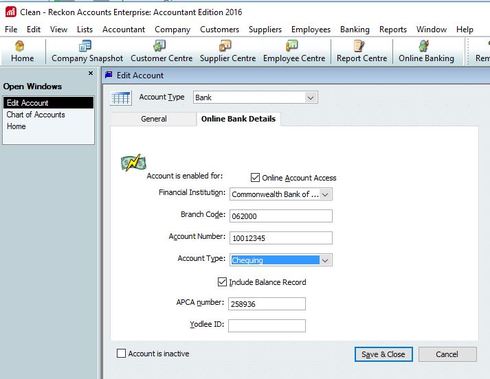Open the Banking menu
The width and height of the screenshot is (490, 379).
[x=355, y=29]
